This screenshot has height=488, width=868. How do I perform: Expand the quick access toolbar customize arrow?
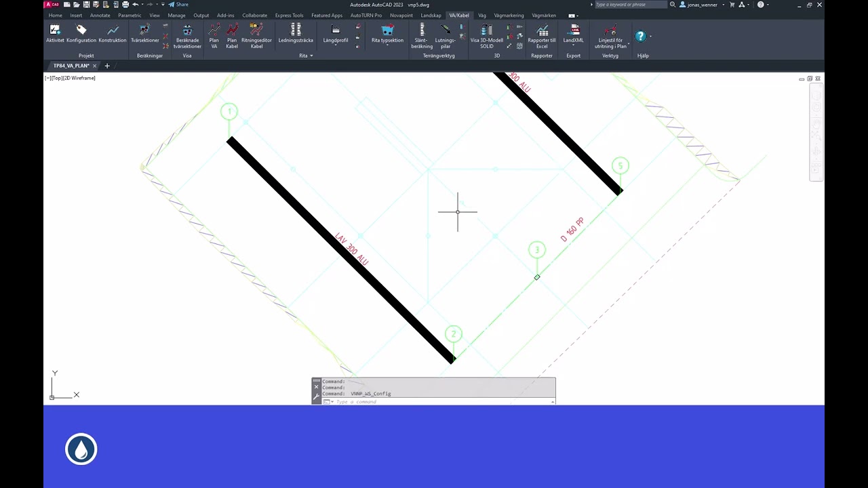pos(163,5)
